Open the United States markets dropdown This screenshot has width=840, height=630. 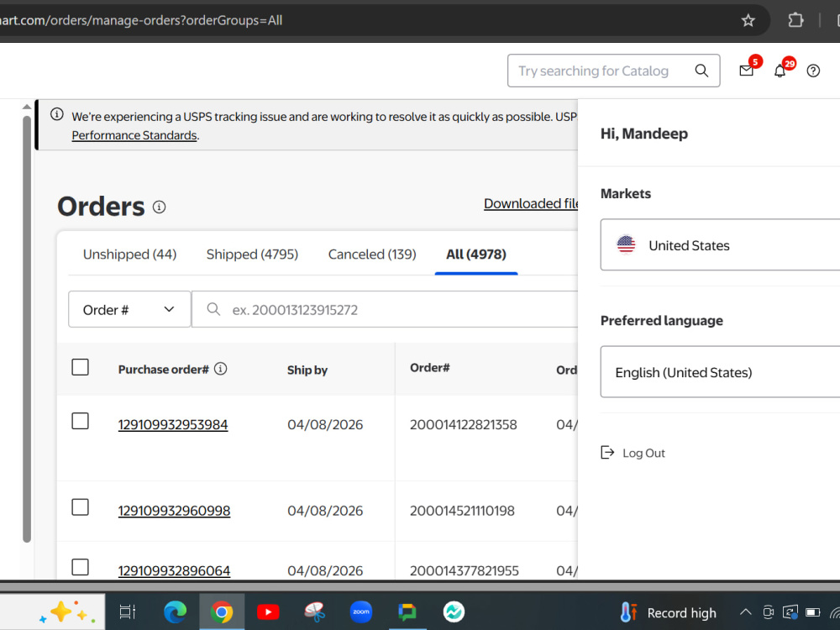(x=720, y=244)
